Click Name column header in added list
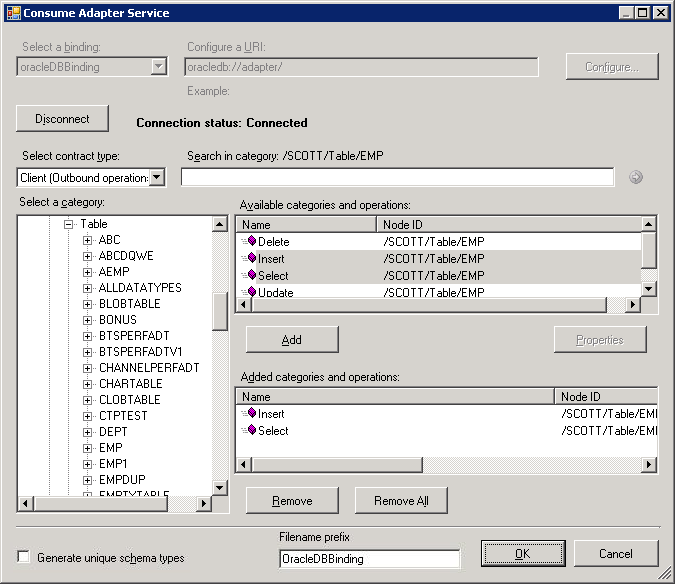Image resolution: width=675 pixels, height=584 pixels. (395, 396)
